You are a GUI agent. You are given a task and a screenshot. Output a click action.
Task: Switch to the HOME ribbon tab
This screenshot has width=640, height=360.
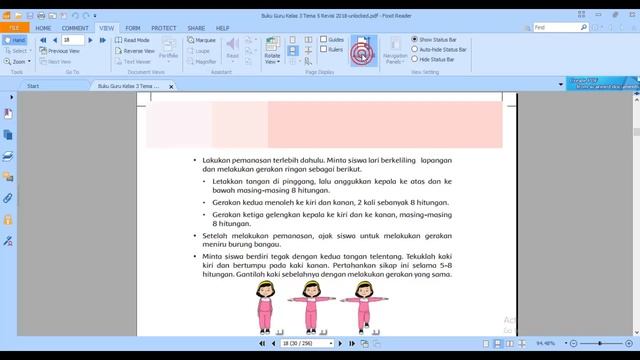(x=43, y=28)
